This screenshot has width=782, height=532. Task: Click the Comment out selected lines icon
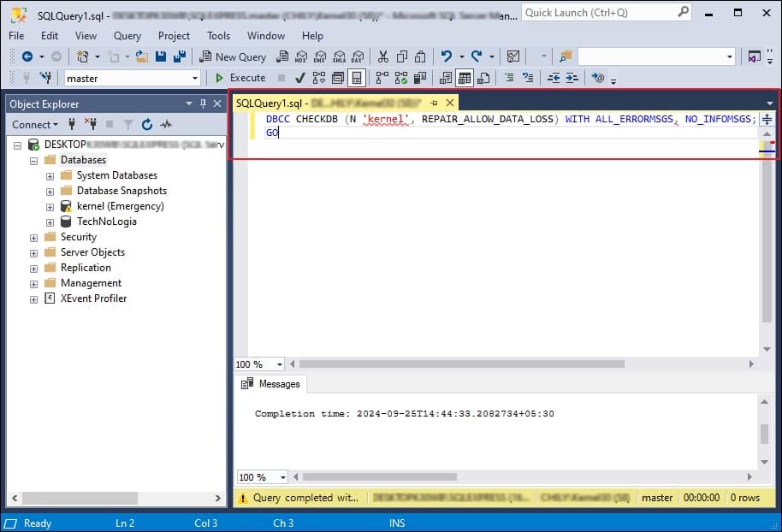pyautogui.click(x=509, y=78)
